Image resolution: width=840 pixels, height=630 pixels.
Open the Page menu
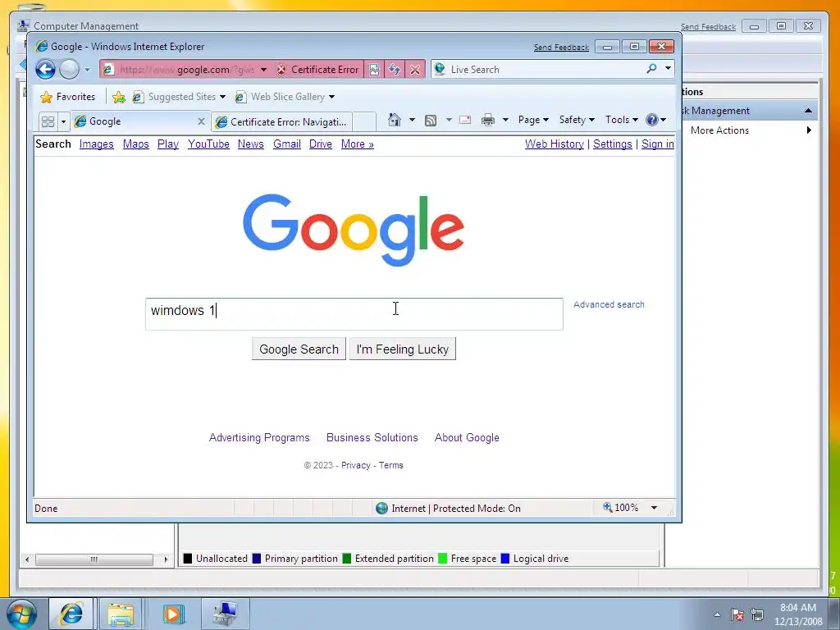point(533,120)
